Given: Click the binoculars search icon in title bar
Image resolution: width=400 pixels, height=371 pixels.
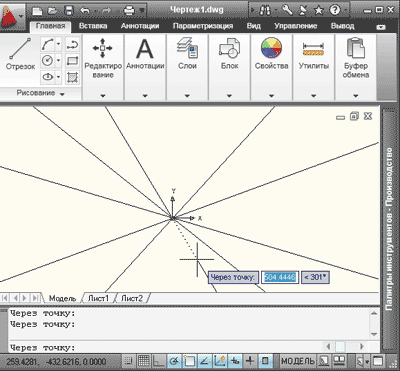Looking at the screenshot, I should point(265,10).
